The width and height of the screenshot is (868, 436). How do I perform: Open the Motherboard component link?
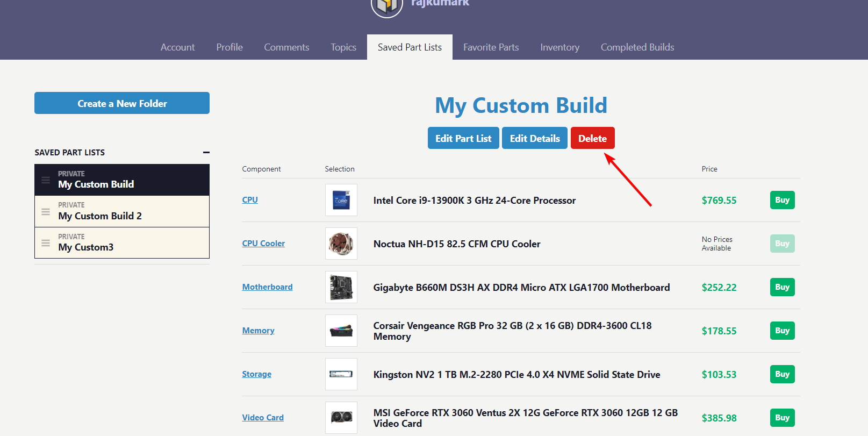267,287
